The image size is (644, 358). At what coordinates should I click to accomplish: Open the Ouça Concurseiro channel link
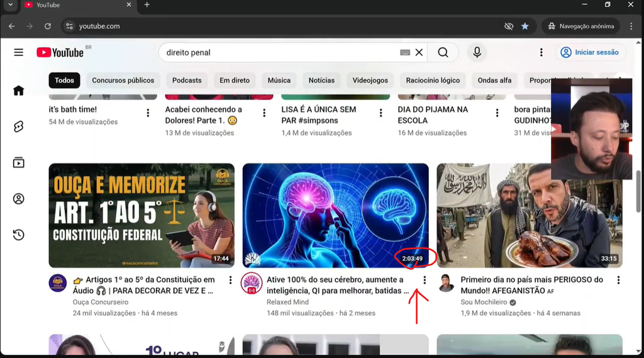(101, 302)
